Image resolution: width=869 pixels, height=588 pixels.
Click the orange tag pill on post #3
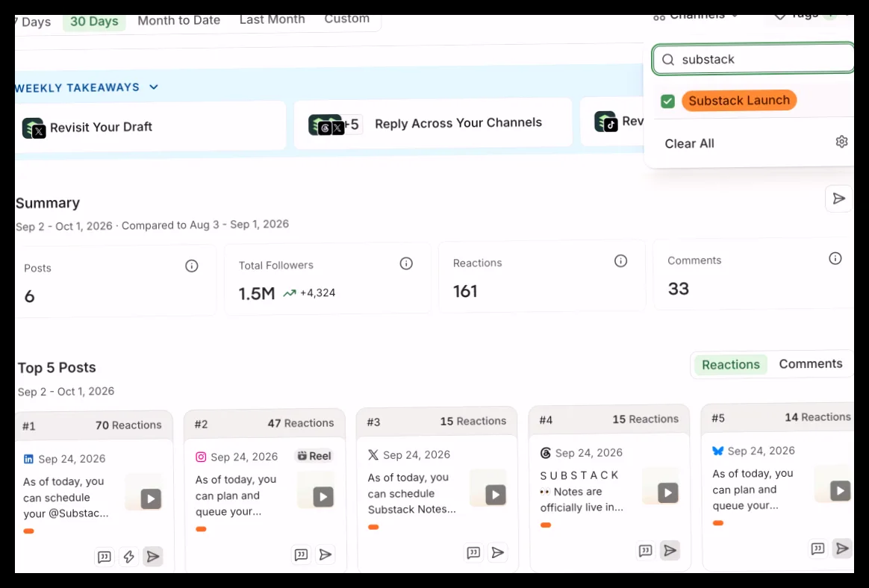373,527
